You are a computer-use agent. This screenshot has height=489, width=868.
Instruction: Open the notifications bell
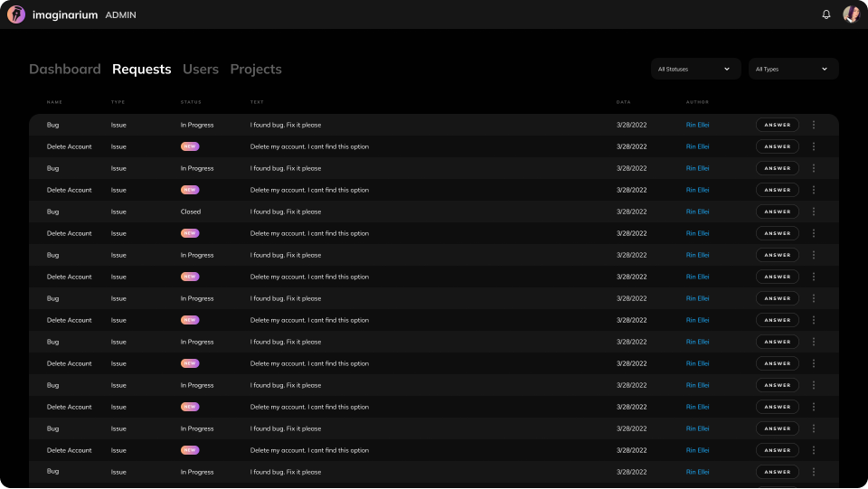click(x=826, y=14)
